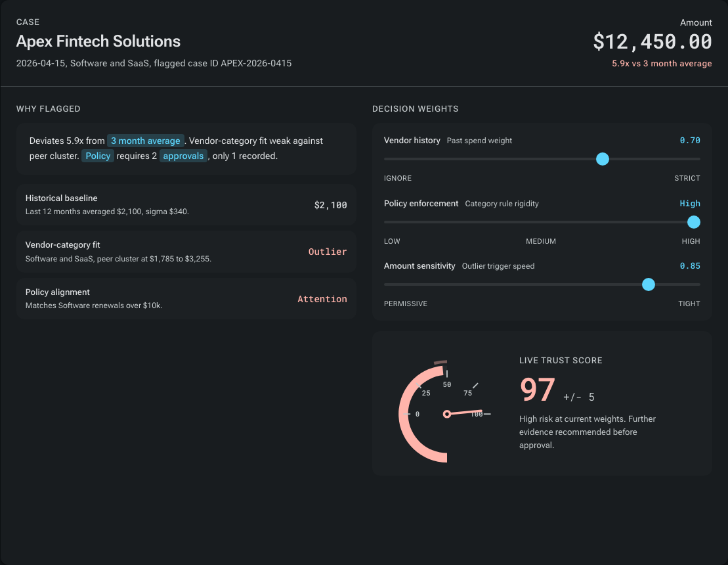
Task: Click the Amount sensitivity 0.85 value
Action: [x=690, y=266]
